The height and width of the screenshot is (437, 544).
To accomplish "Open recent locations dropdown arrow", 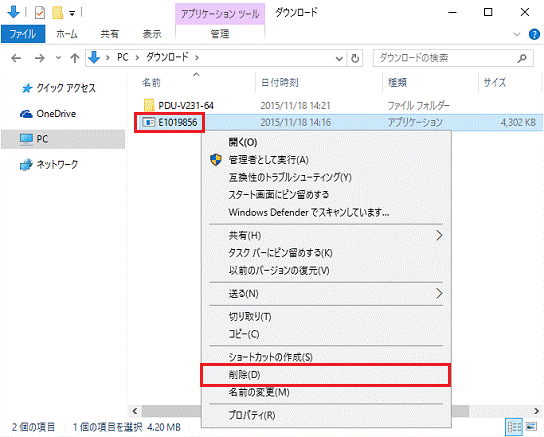I will (x=59, y=58).
